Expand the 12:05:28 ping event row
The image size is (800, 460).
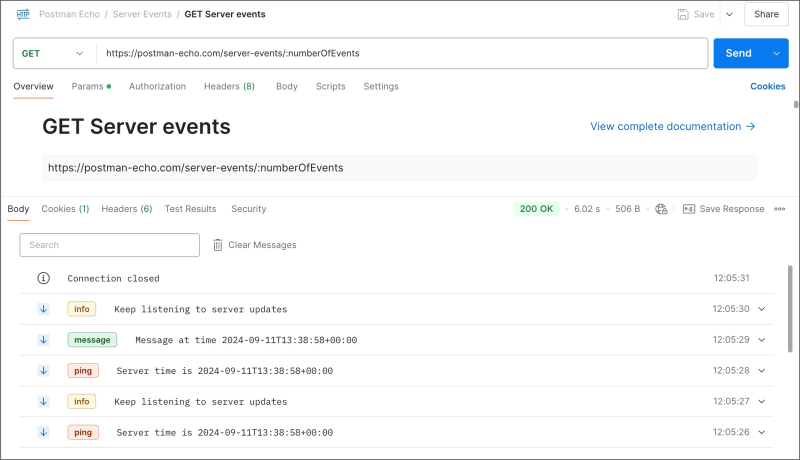[x=762, y=371]
